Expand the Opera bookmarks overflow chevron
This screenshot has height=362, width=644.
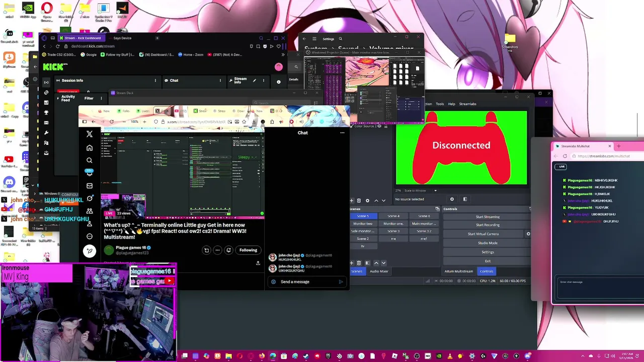click(283, 55)
